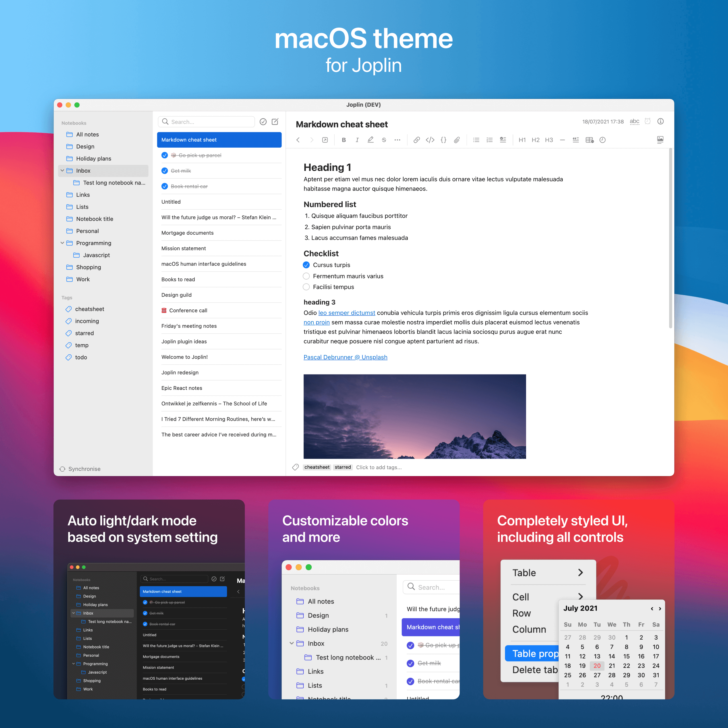728x728 pixels.
Task: Choose Delete table menu entry
Action: (x=535, y=670)
